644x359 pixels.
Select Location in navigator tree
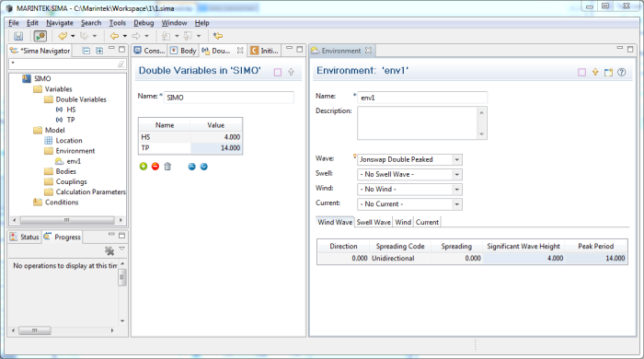(x=69, y=141)
